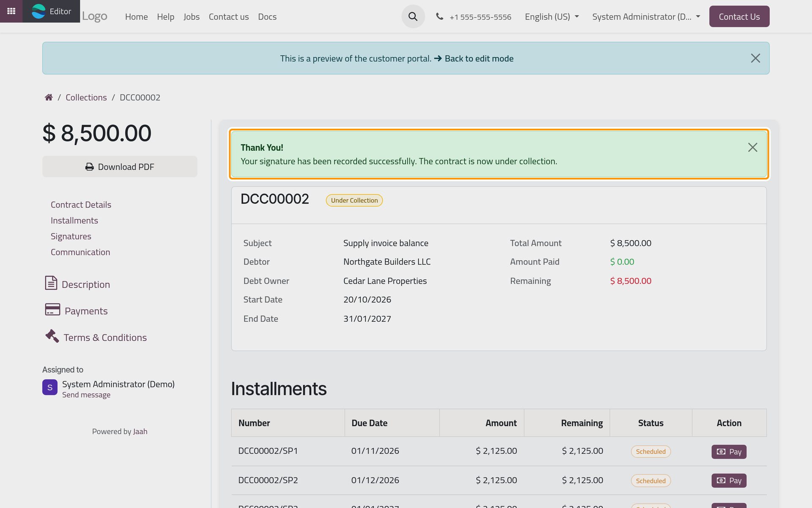Open the Collections breadcrumb link

[x=86, y=97]
